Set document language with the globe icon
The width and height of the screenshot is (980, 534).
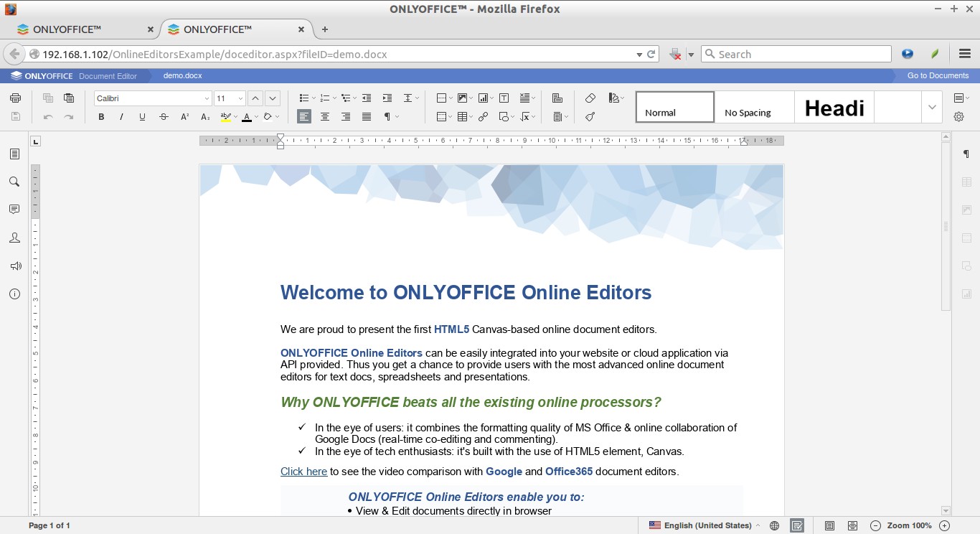[774, 525]
